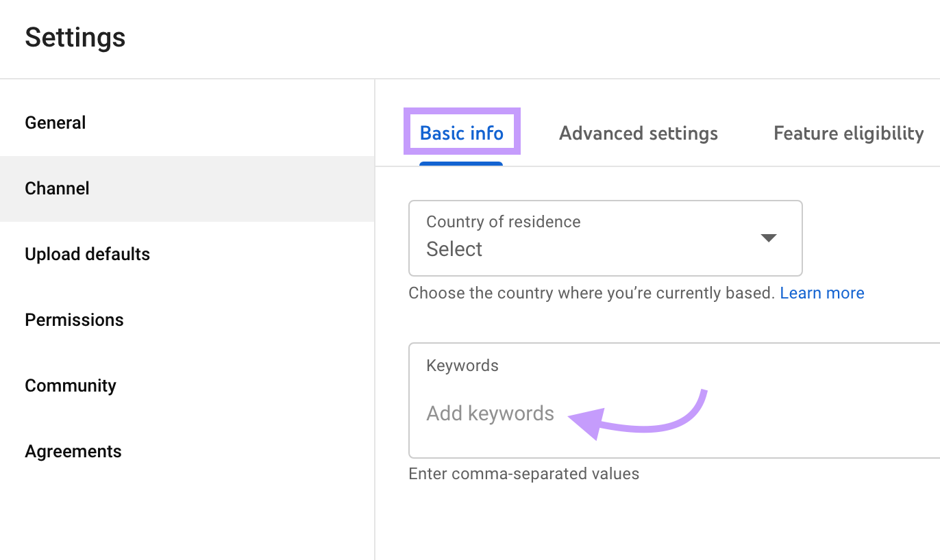Viewport: 940px width, 560px height.
Task: Open the Country of residence dropdown
Action: coord(605,238)
